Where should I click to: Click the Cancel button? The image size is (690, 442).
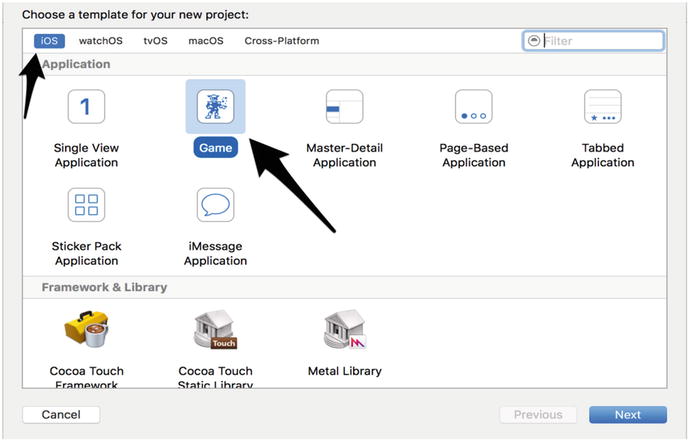click(61, 415)
